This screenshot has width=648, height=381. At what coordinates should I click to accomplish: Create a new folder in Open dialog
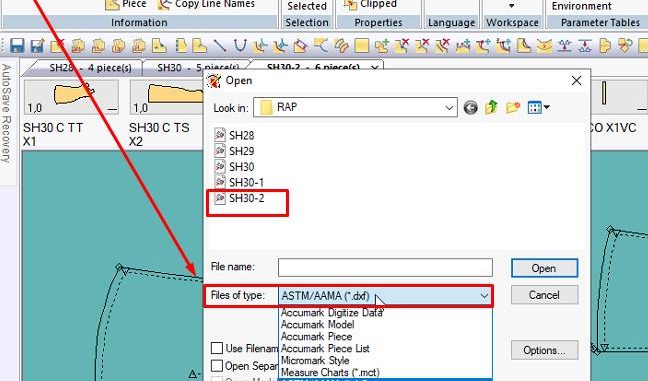click(512, 108)
